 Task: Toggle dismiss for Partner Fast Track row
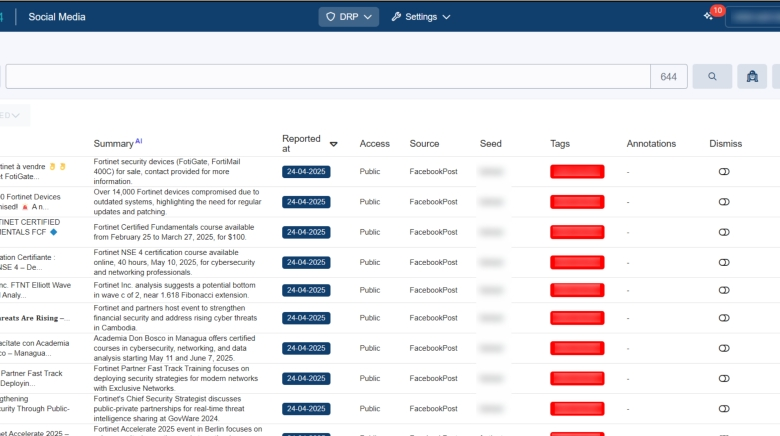click(x=724, y=379)
